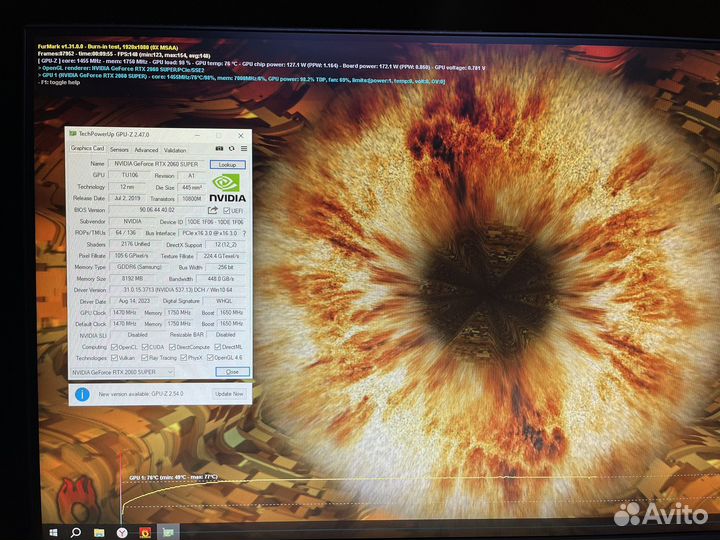The height and width of the screenshot is (540, 720).
Task: Open Windows search from taskbar
Action: coord(76,532)
